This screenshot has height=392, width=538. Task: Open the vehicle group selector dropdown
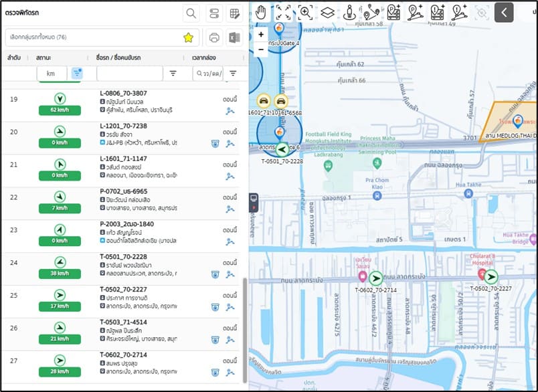click(x=94, y=37)
